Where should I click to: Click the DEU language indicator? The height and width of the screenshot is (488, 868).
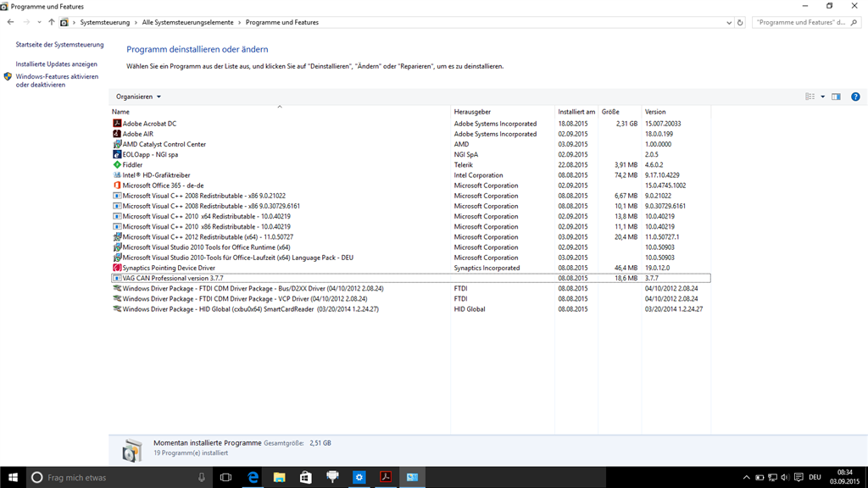point(815,477)
